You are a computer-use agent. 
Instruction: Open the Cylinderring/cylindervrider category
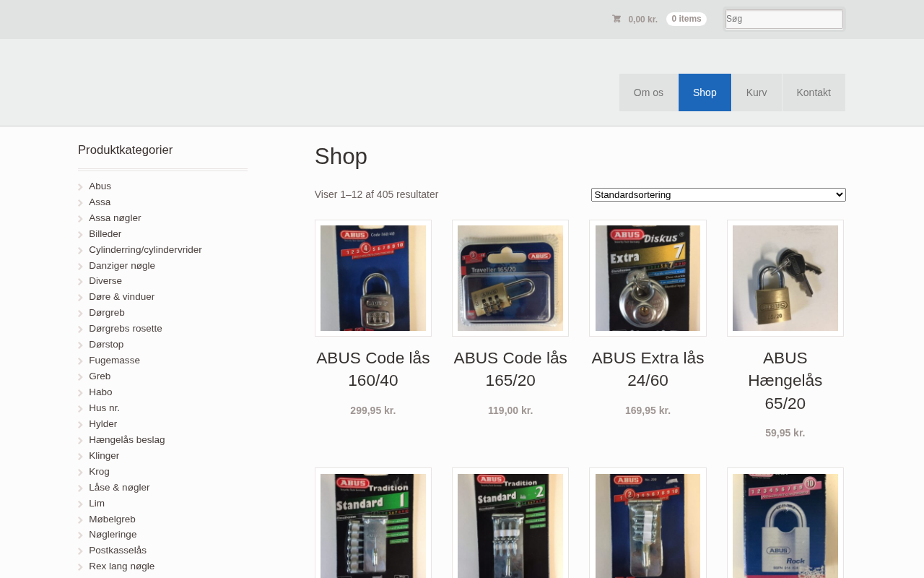145,250
